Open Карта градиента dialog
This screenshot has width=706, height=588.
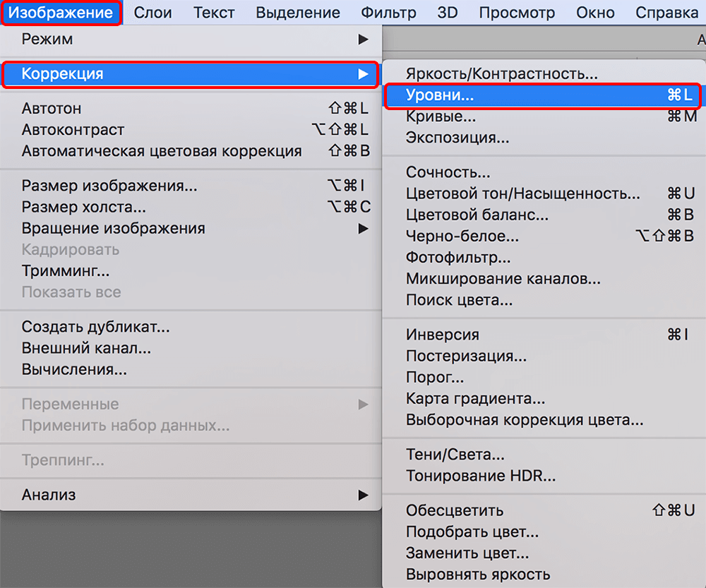(x=475, y=399)
